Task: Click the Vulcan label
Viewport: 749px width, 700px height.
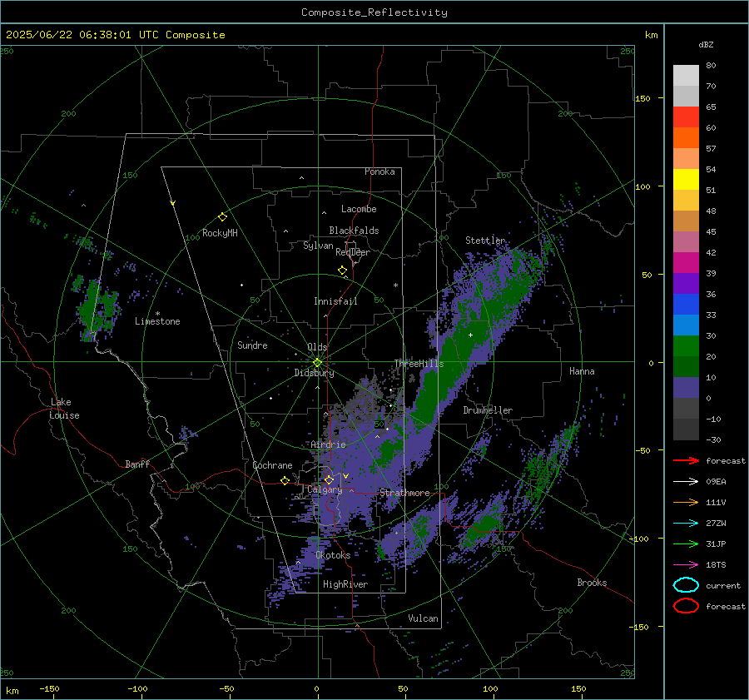Action: 424,618
